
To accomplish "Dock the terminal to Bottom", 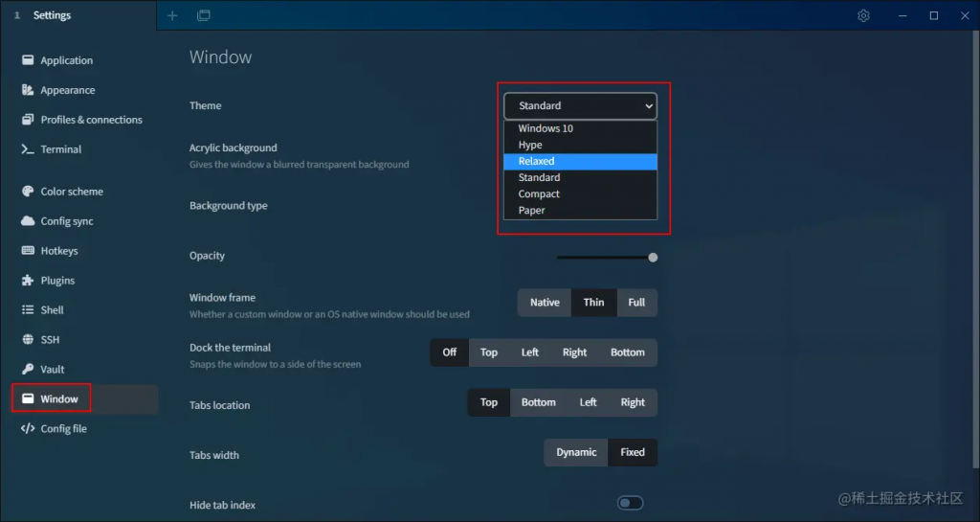I will coord(628,352).
